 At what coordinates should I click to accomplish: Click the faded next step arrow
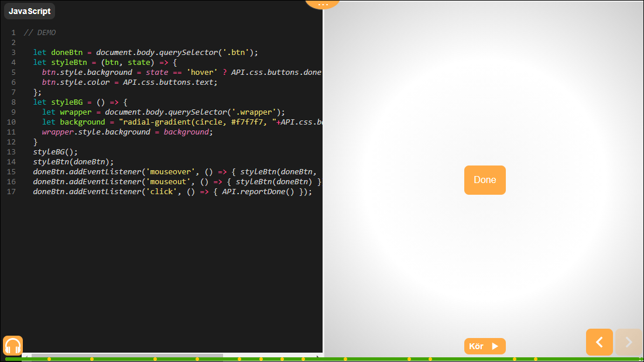click(x=628, y=342)
